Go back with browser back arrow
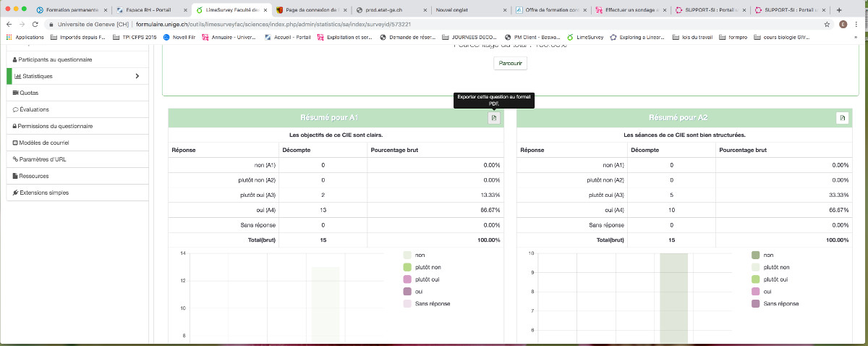The height and width of the screenshot is (346, 868). (9, 24)
